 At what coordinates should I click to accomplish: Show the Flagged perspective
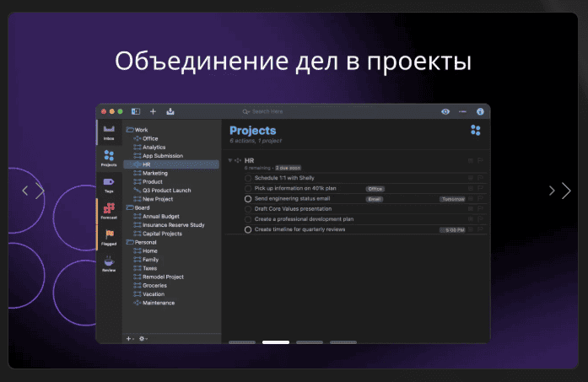click(x=109, y=237)
